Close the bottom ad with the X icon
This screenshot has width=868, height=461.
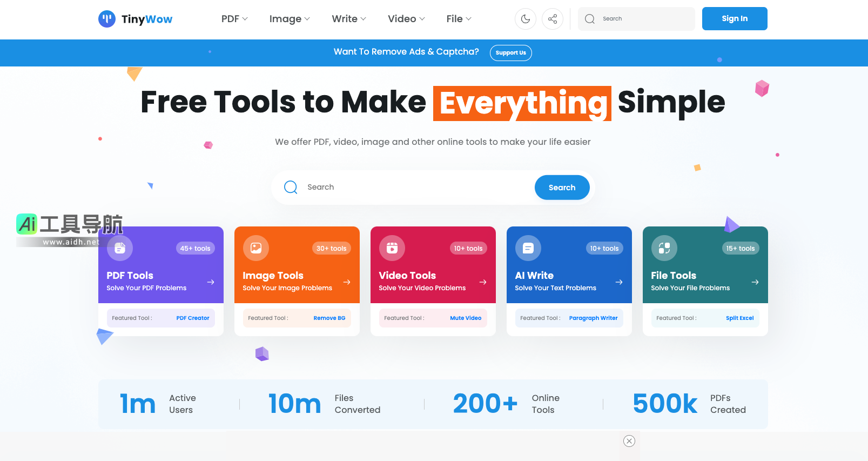click(x=629, y=441)
